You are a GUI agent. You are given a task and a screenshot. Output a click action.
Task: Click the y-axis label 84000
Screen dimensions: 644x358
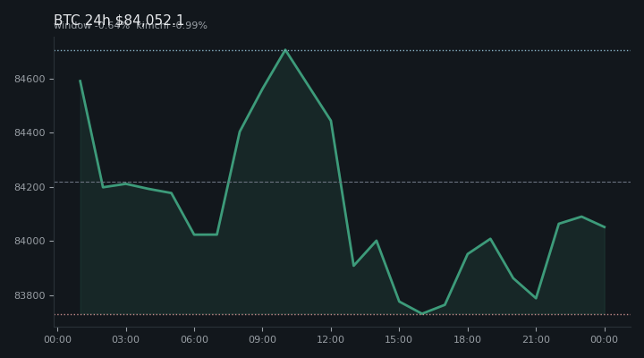(x=30, y=242)
